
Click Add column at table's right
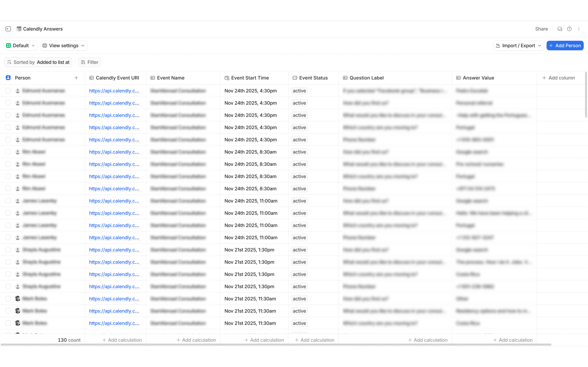tap(559, 78)
